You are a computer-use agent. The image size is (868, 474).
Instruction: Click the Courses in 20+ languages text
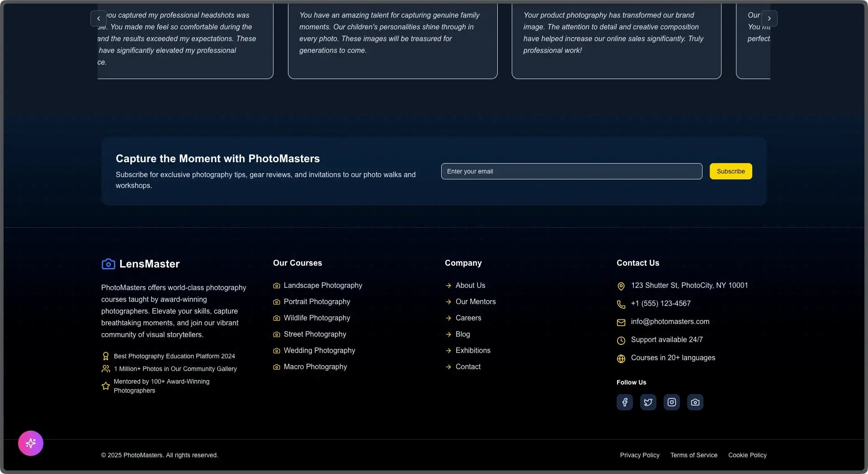(x=673, y=358)
